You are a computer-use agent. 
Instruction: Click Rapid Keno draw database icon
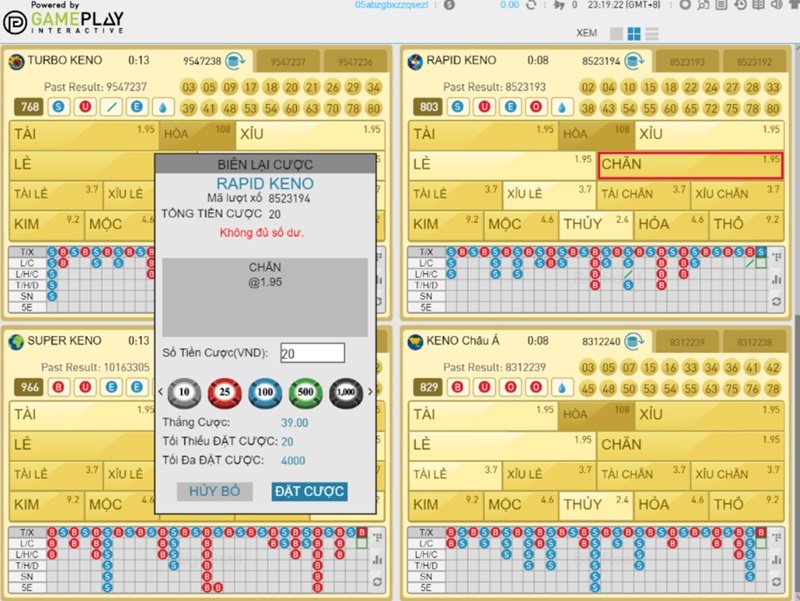point(634,61)
